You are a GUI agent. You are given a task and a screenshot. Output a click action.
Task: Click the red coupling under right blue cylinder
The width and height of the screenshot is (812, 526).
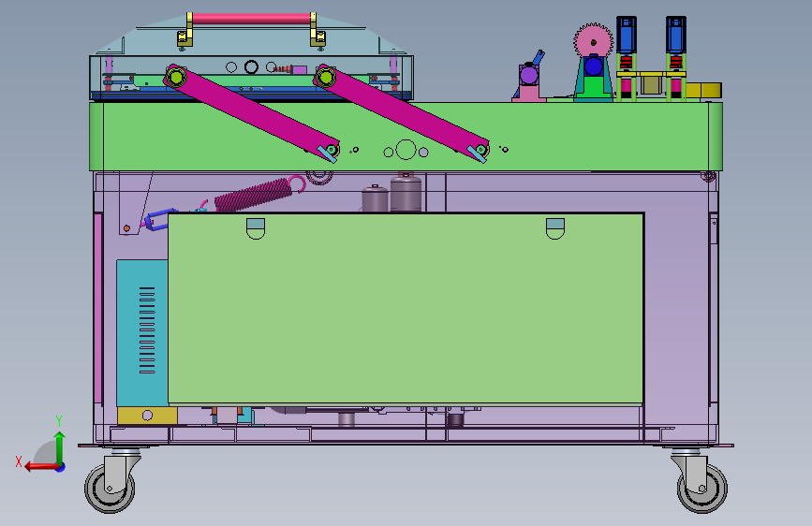[676, 63]
